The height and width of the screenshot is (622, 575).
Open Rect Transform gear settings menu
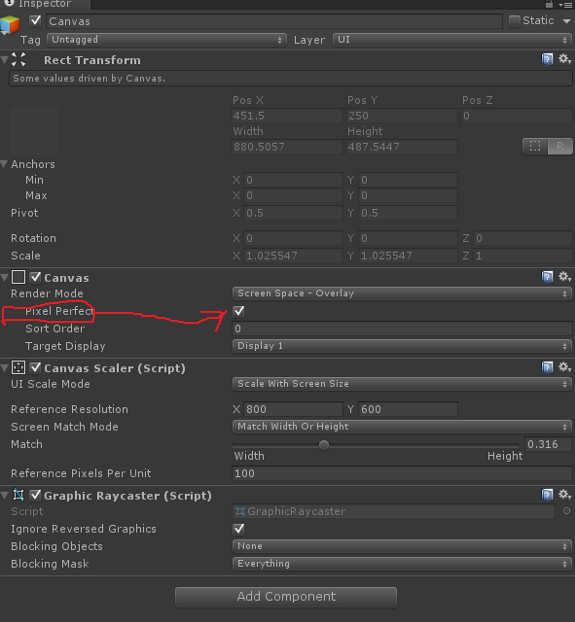coord(565,60)
